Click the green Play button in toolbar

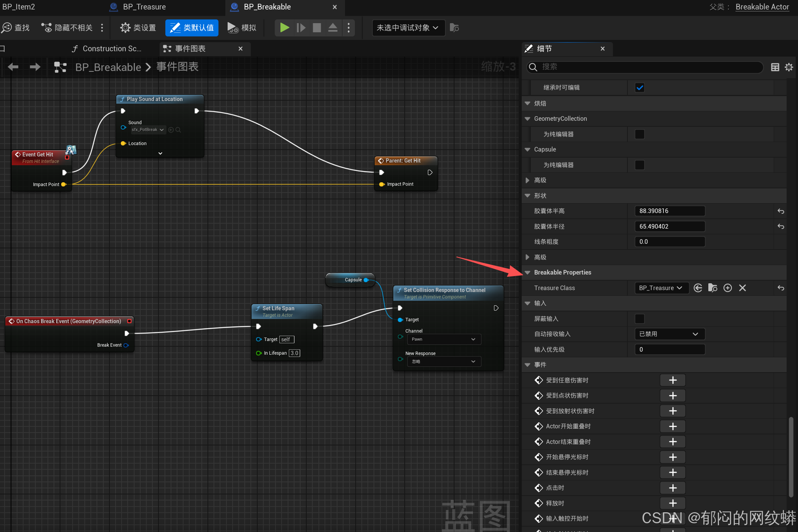pyautogui.click(x=284, y=28)
